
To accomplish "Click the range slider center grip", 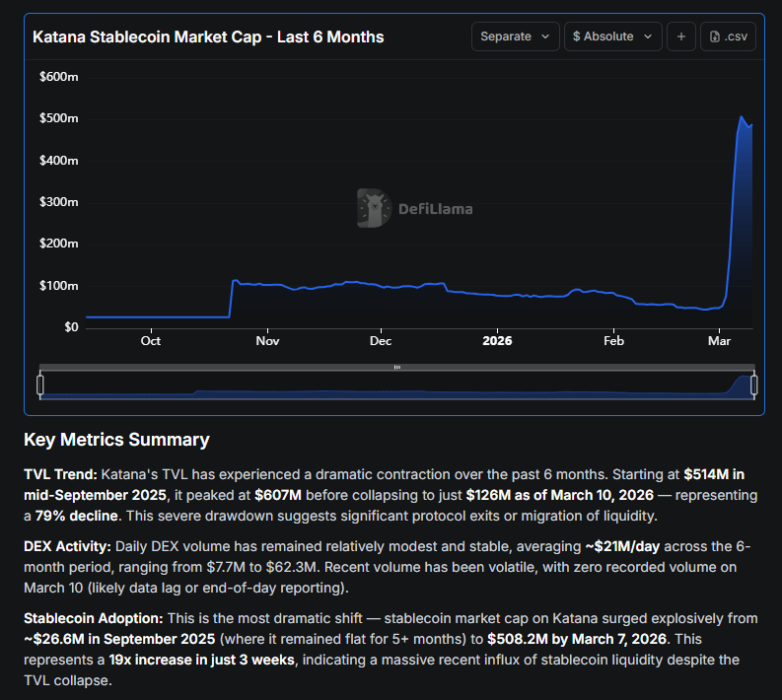I will (x=397, y=368).
